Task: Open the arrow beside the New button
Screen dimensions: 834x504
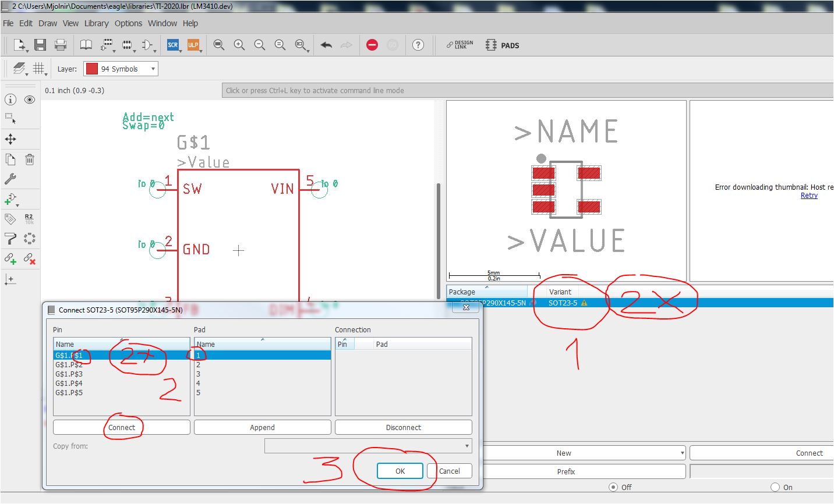Action: click(x=682, y=453)
